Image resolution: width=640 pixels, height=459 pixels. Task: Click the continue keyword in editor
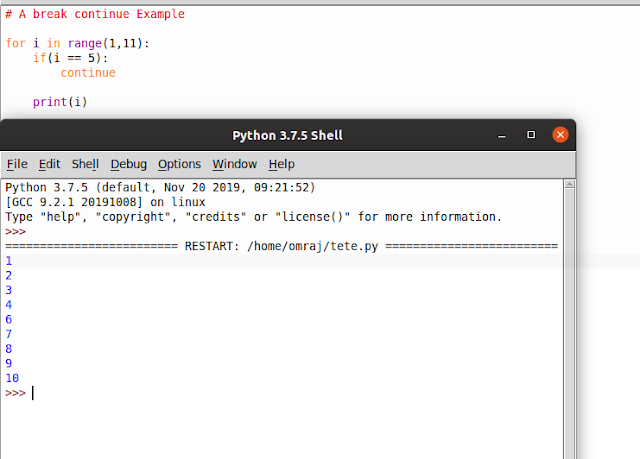click(x=88, y=73)
